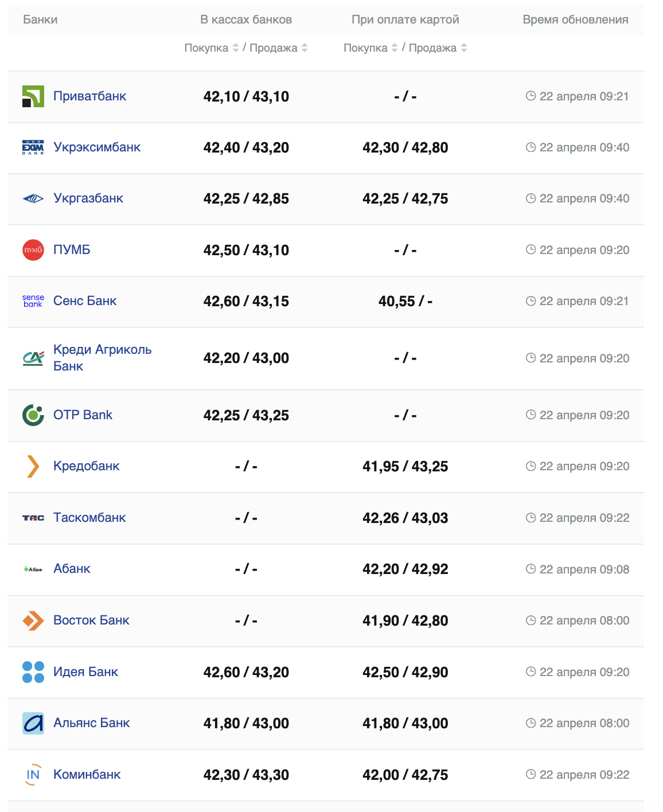The height and width of the screenshot is (812, 663).
Task: Click the Ukreximbank EXIM logo
Action: 33,147
